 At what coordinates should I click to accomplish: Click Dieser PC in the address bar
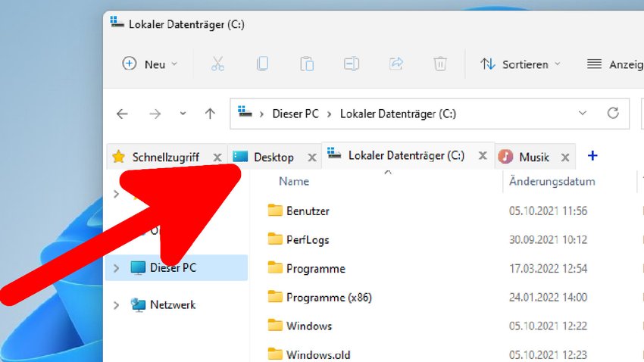(295, 114)
